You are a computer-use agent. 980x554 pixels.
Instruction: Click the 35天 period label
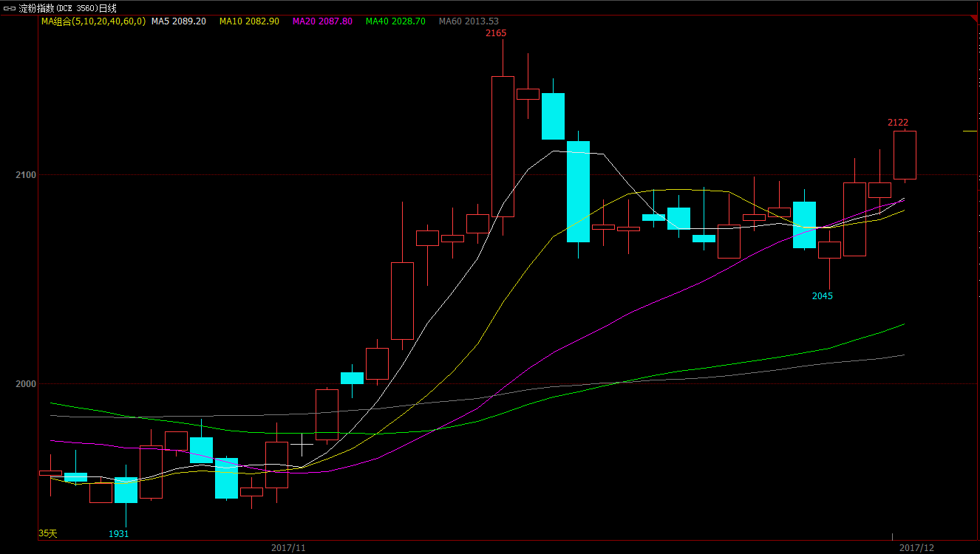click(47, 533)
